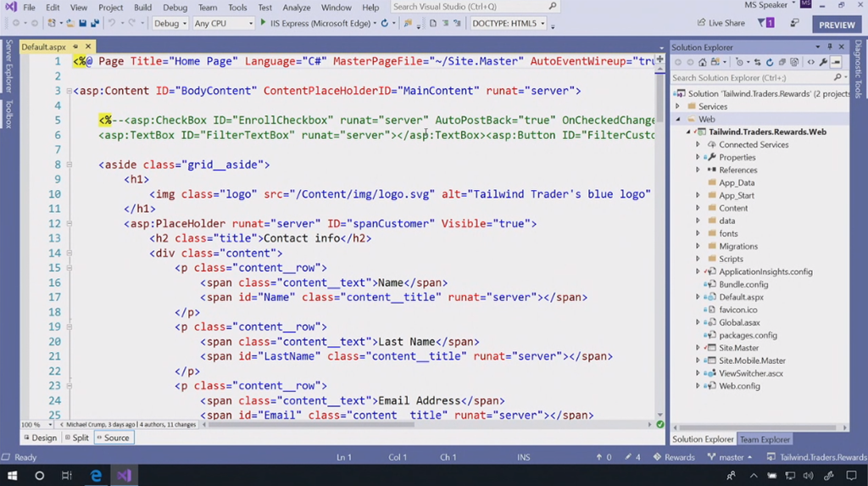Click the Live Share button

tap(721, 23)
